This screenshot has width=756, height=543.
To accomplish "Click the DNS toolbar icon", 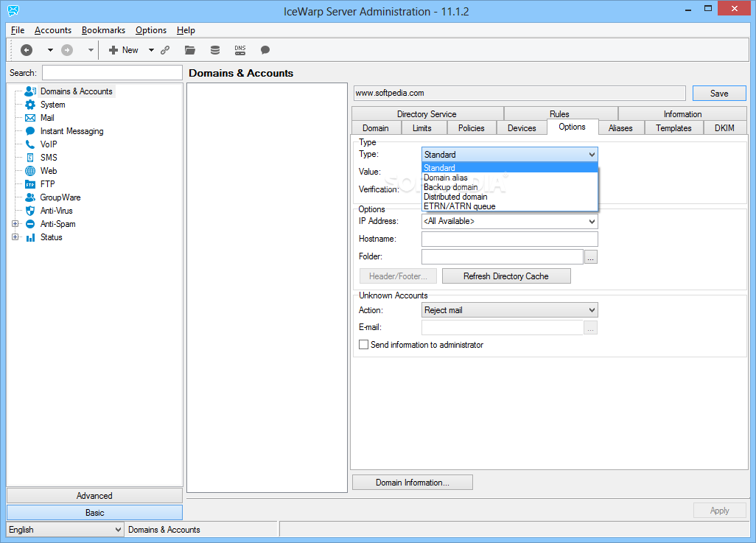I will [x=240, y=49].
